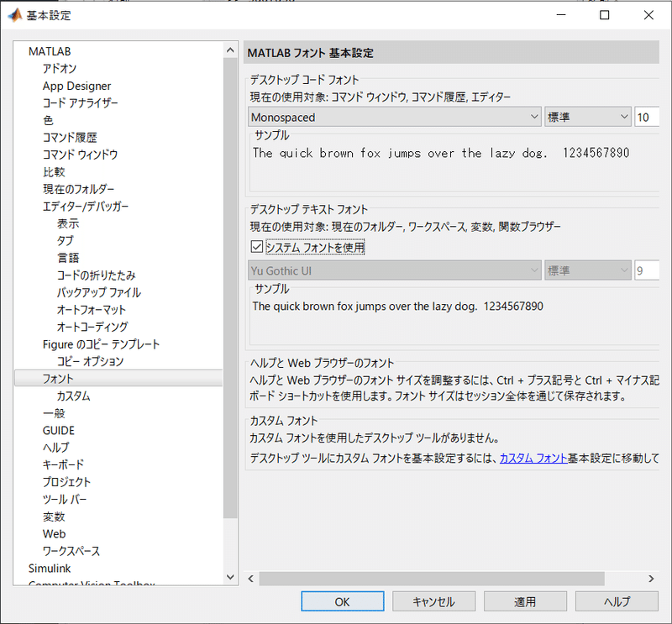This screenshot has width=672, height=624.
Task: Select オートコーディング in tree
Action: (92, 327)
